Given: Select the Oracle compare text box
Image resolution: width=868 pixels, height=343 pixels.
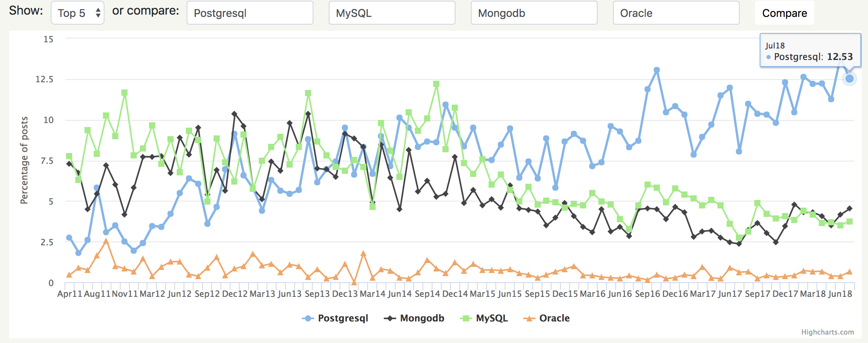Looking at the screenshot, I should click(x=676, y=13).
